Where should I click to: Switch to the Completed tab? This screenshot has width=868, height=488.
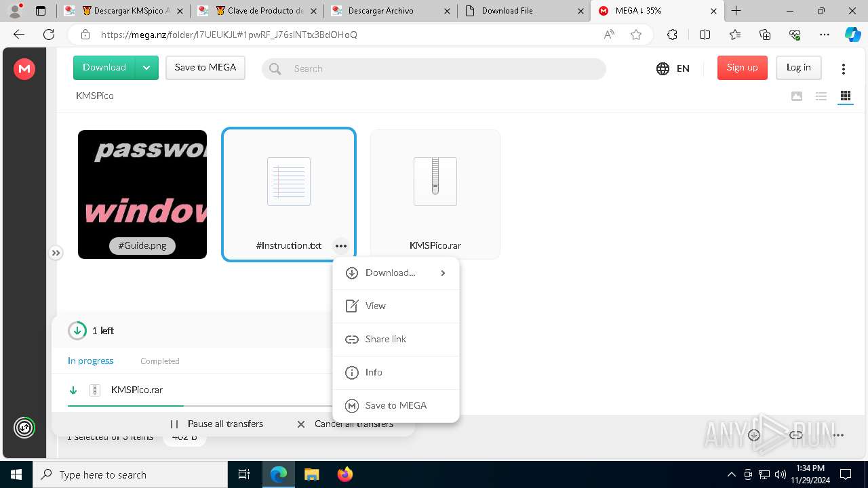160,361
